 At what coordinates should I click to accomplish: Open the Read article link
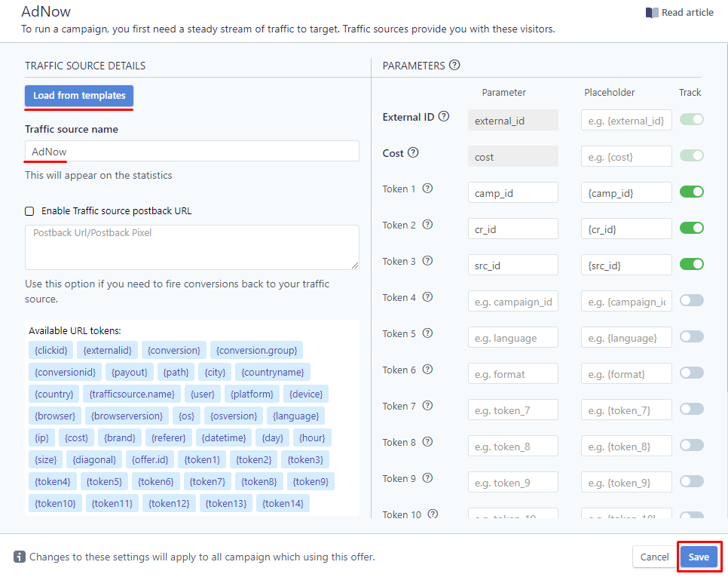(x=680, y=13)
